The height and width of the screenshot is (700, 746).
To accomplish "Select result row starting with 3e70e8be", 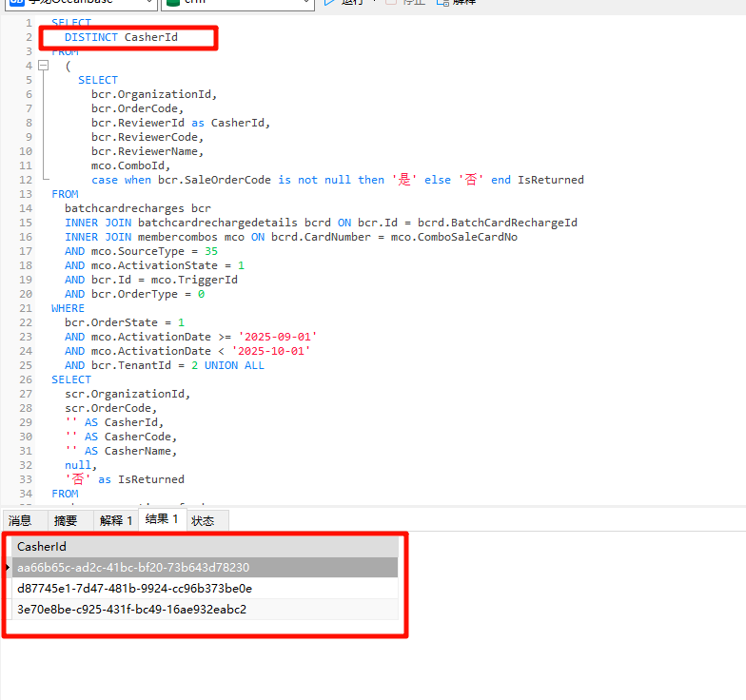I will [131, 610].
